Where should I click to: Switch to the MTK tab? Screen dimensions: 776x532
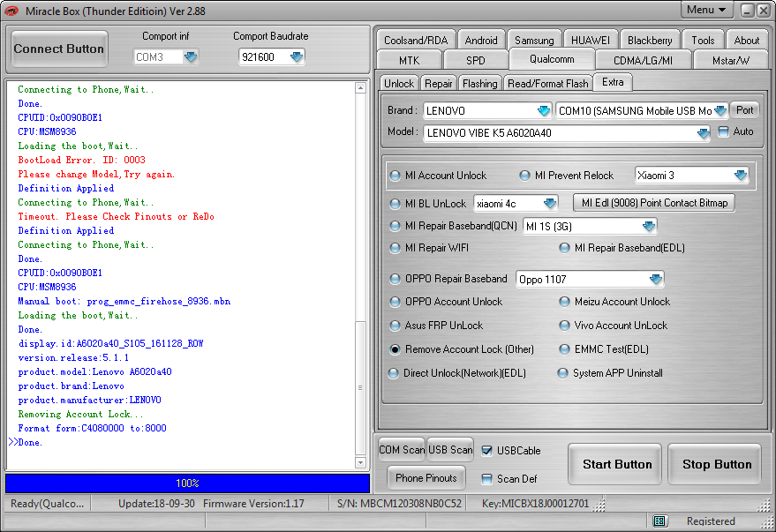click(409, 60)
